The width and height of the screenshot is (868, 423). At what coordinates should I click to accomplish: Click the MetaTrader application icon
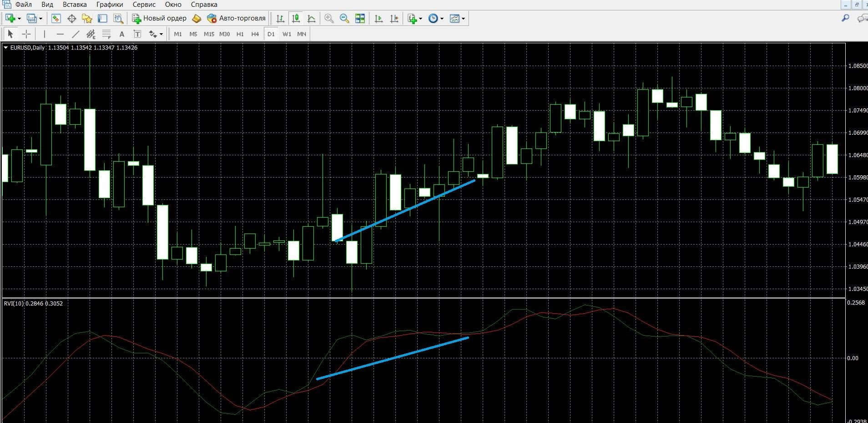[x=6, y=4]
